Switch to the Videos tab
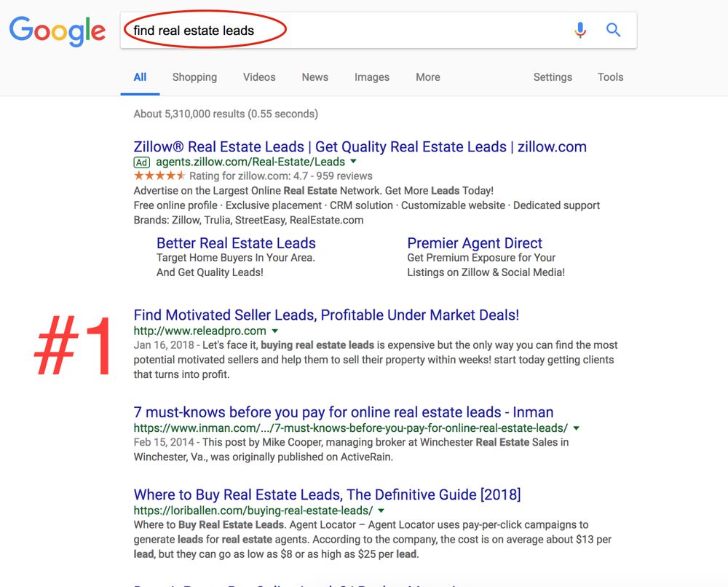This screenshot has height=587, width=728. tap(259, 77)
